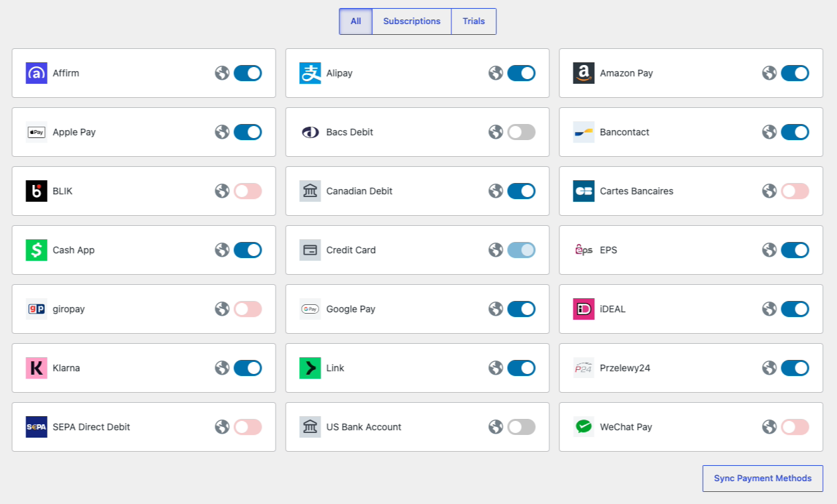Click the iDEAL logo icon
837x504 pixels.
coord(583,309)
